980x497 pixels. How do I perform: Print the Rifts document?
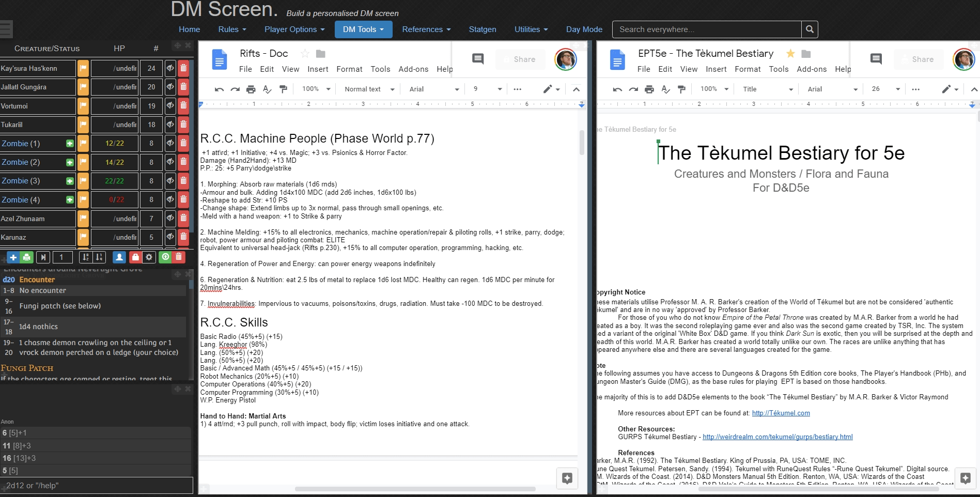pyautogui.click(x=251, y=89)
